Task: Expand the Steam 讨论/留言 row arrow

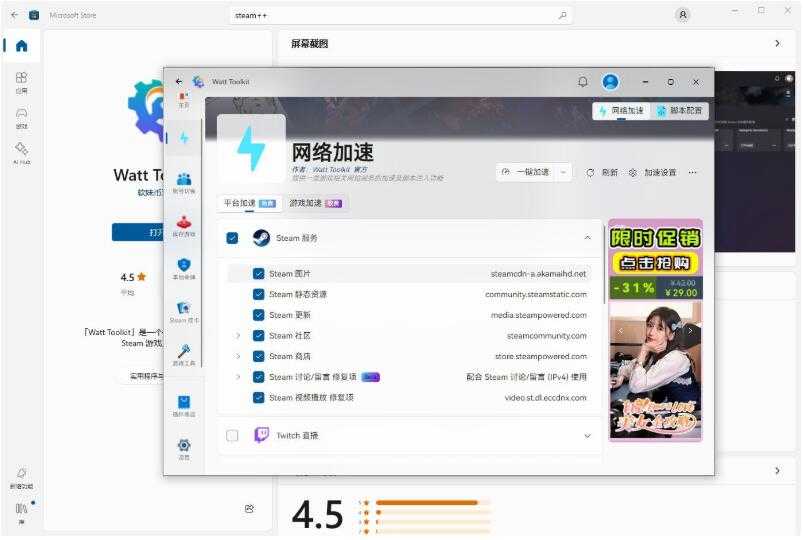Action: (x=238, y=377)
